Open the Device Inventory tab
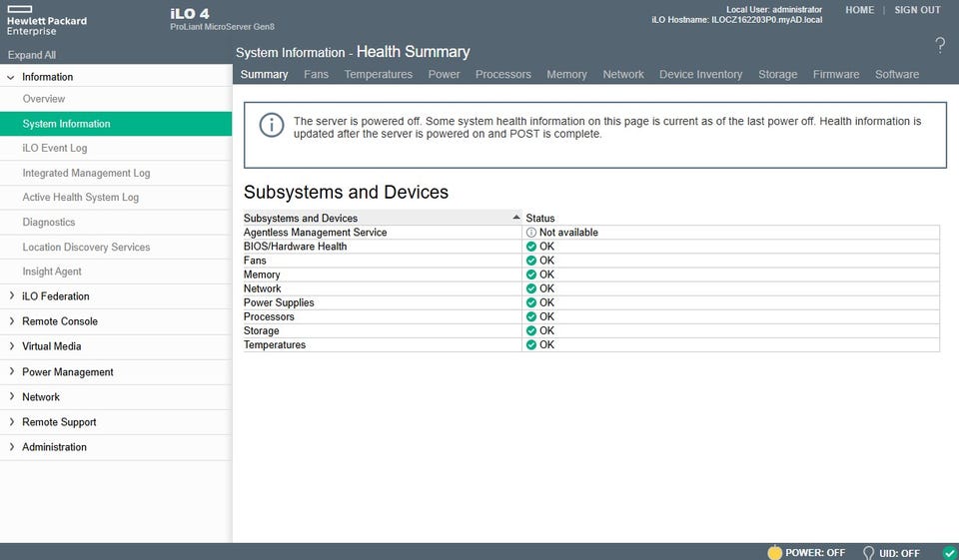This screenshot has width=959, height=560. [700, 75]
